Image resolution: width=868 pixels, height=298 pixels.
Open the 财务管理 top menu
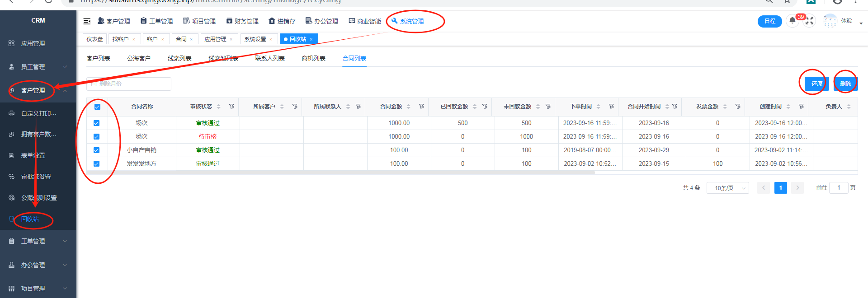pos(242,21)
